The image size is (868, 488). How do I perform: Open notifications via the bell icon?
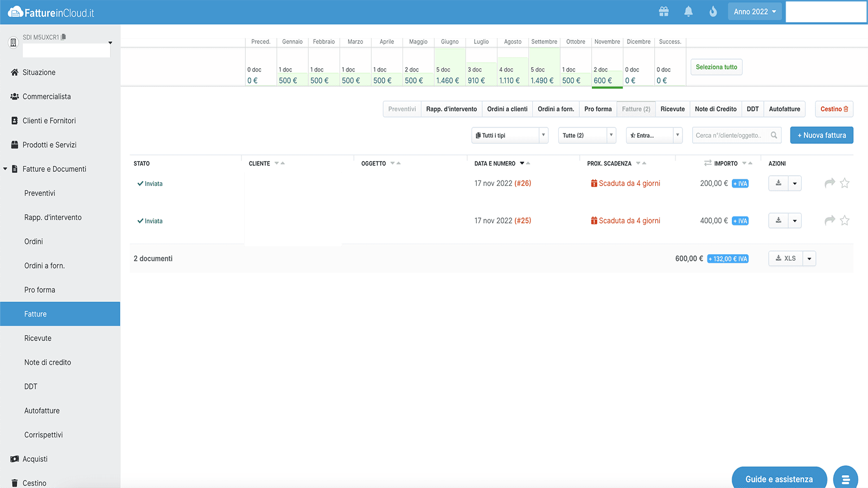pyautogui.click(x=688, y=11)
